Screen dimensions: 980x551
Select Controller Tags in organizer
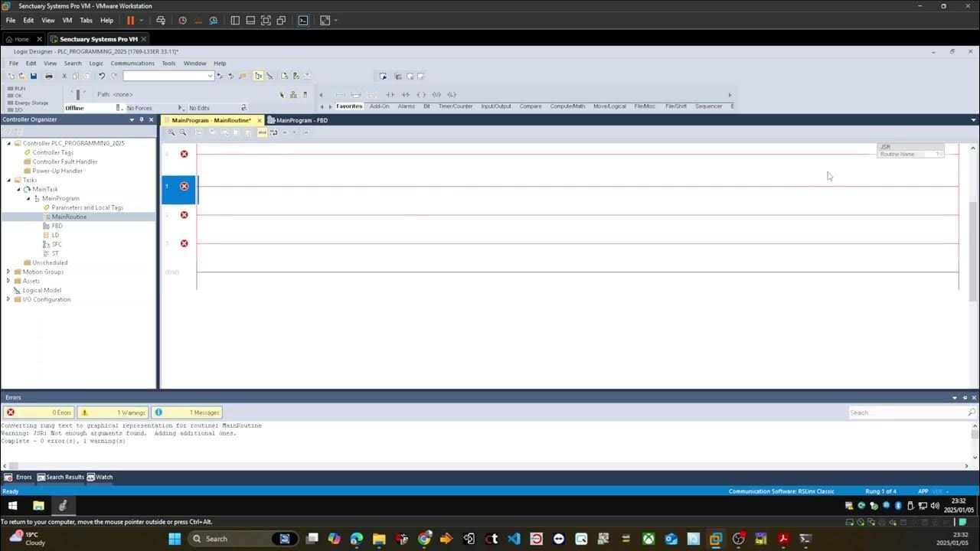pyautogui.click(x=52, y=152)
